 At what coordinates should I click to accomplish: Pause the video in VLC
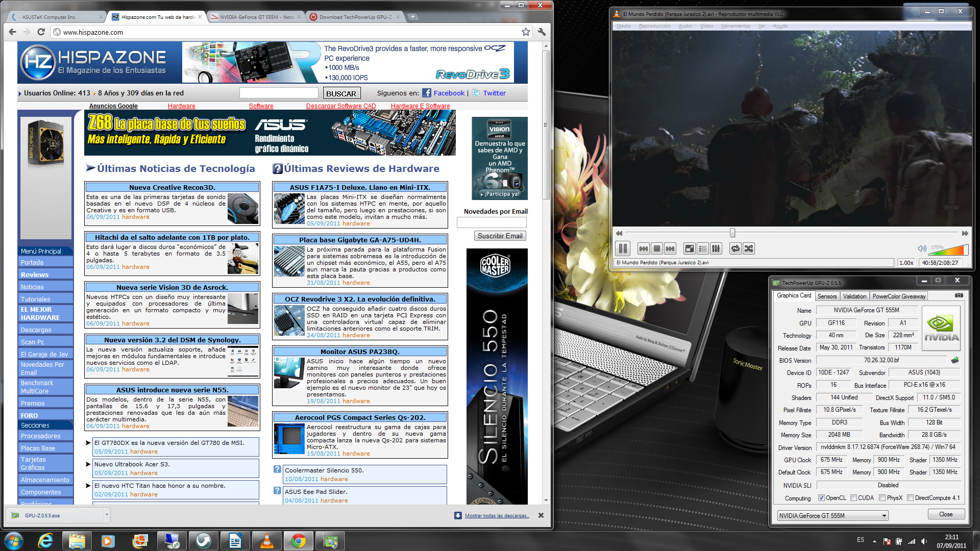(623, 248)
